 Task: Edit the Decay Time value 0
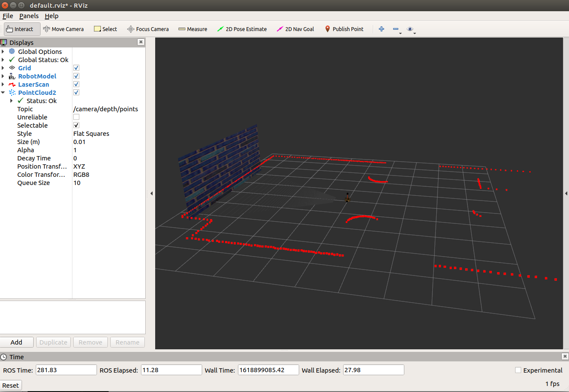click(109, 158)
